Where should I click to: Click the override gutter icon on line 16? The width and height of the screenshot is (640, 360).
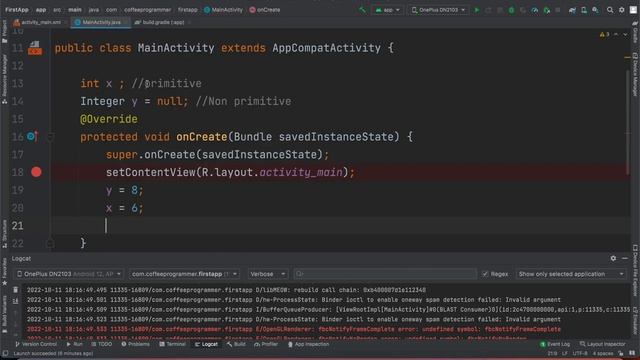coord(33,136)
